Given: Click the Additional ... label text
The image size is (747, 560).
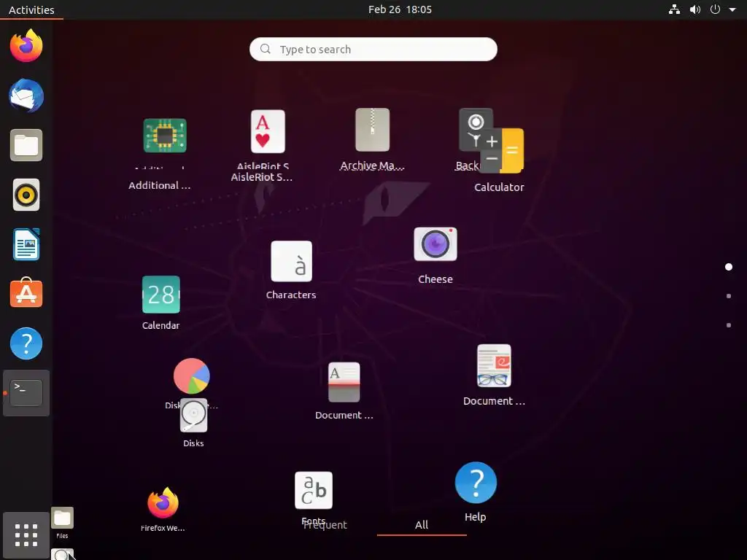Looking at the screenshot, I should click(160, 185).
